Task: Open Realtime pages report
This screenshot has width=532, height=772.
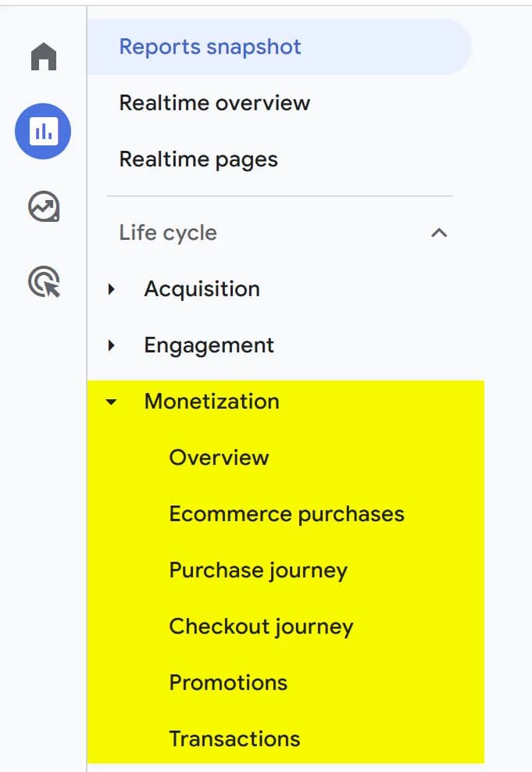Action: (198, 159)
